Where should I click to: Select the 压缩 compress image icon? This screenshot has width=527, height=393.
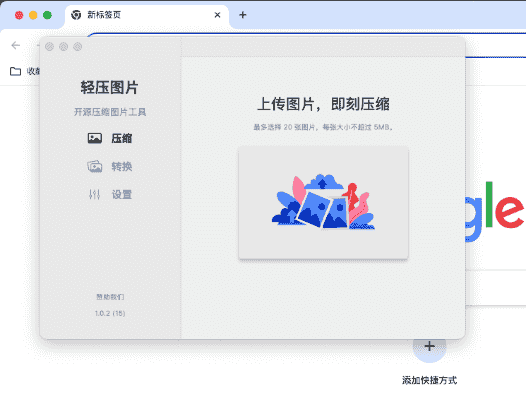click(95, 138)
